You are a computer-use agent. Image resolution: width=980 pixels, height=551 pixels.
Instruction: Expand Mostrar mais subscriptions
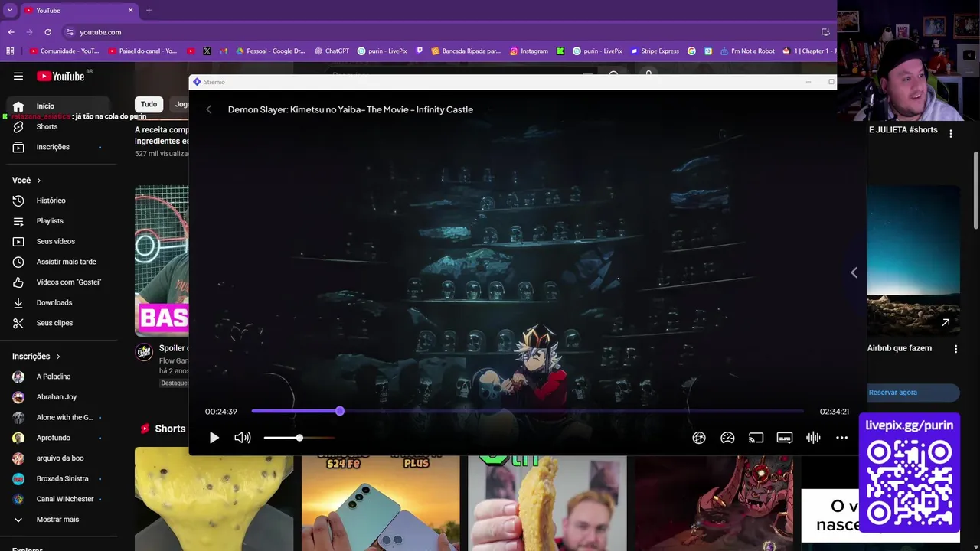57,520
